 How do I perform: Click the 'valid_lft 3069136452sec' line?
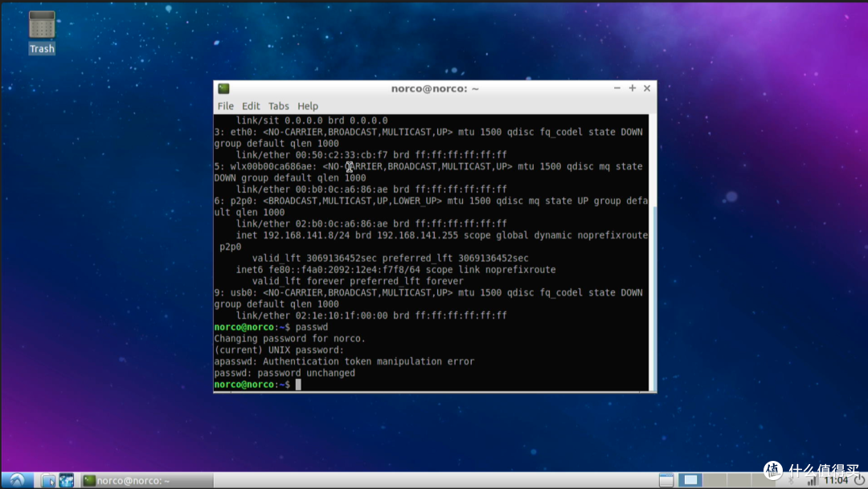coord(391,259)
